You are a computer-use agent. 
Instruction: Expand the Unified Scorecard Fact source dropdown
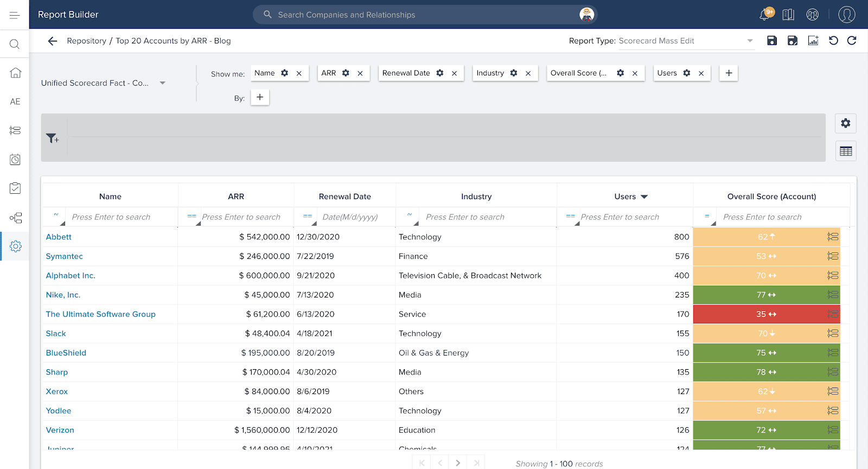pyautogui.click(x=162, y=83)
